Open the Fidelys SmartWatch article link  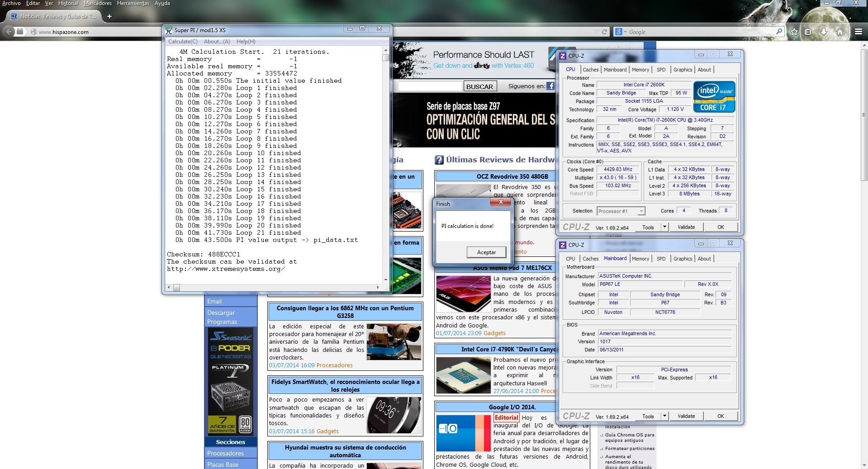(345, 386)
